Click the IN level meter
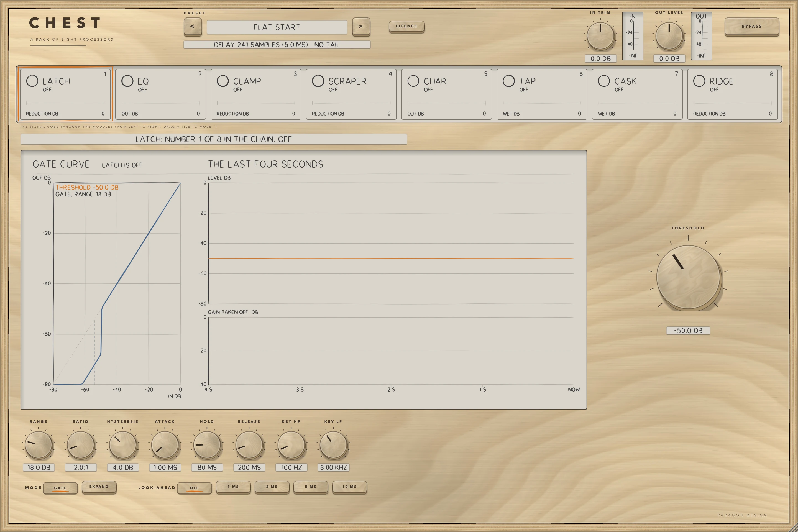The height and width of the screenshot is (532, 798). pos(632,36)
